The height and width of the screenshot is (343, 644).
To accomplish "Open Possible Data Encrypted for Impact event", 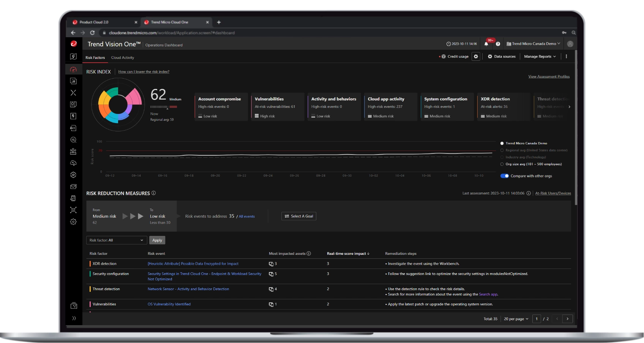I will tap(193, 264).
